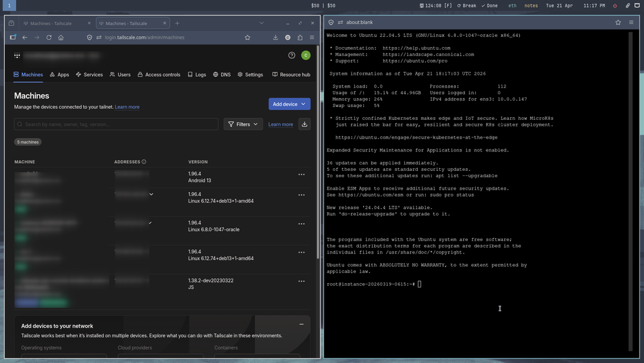Collapse Add devices to your network panel
The image size is (644, 363).
301,324
